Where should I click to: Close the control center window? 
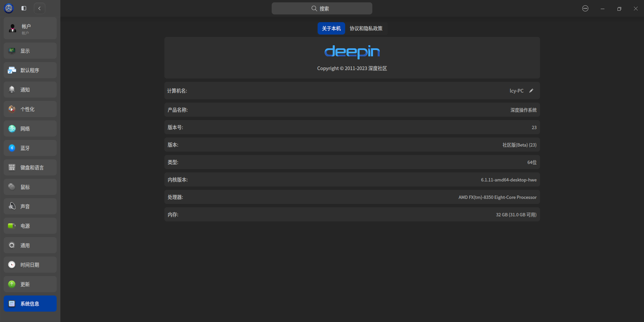(636, 8)
